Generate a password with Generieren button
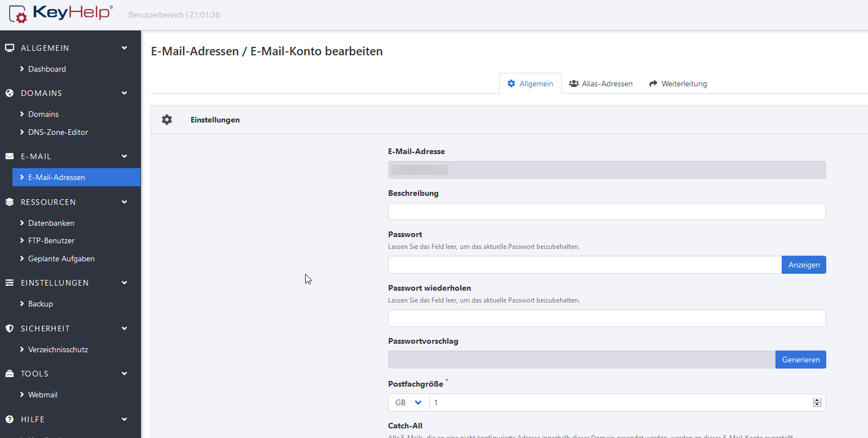This screenshot has height=438, width=868. 800,360
